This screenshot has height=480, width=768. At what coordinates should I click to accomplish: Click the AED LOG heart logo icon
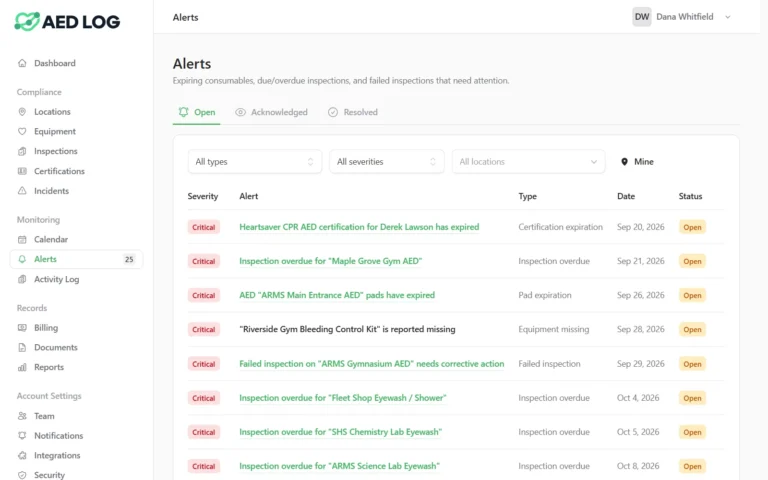(27, 22)
